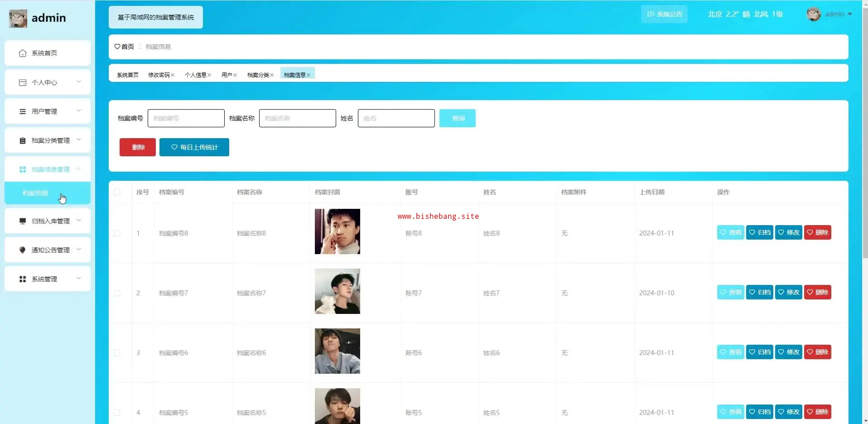The image size is (868, 424).
Task: Open the cover photo of 档案名称7
Action: 338,291
